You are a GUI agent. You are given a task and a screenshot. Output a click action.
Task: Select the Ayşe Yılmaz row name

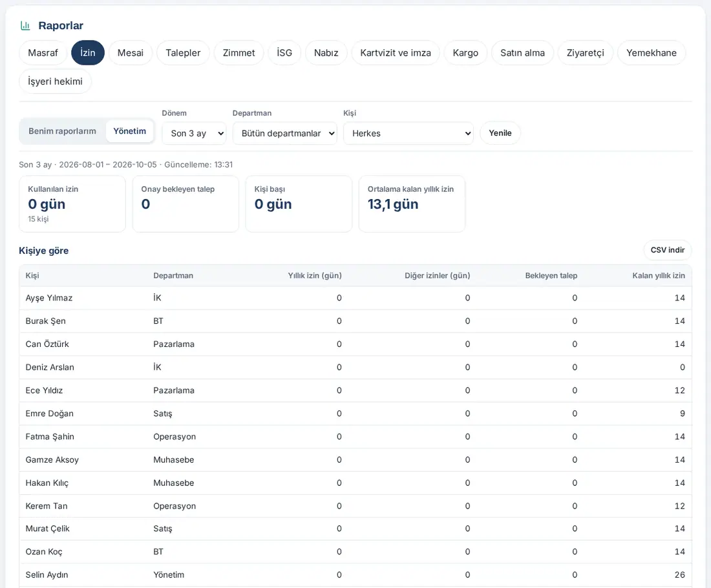tap(49, 299)
